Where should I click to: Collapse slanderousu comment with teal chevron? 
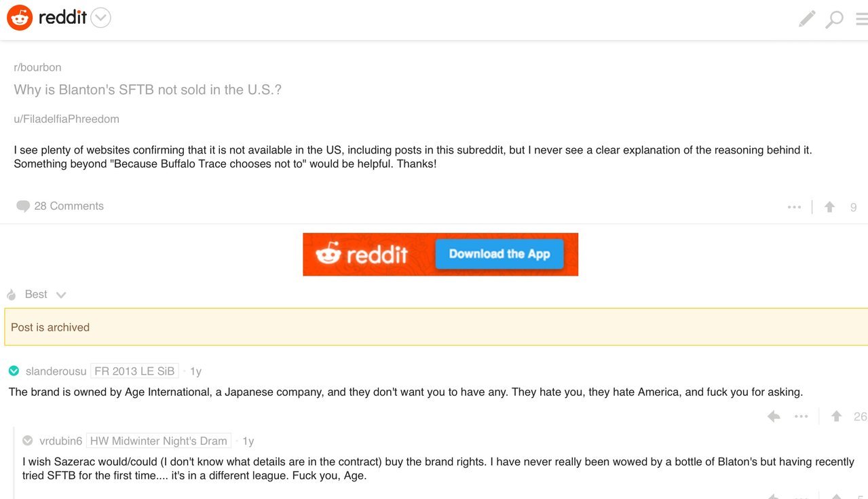point(14,371)
